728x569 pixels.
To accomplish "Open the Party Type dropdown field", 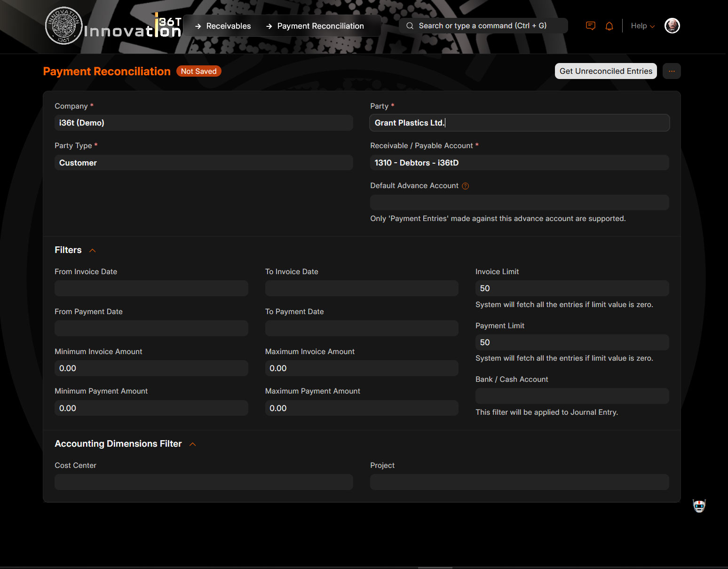I will coord(203,163).
